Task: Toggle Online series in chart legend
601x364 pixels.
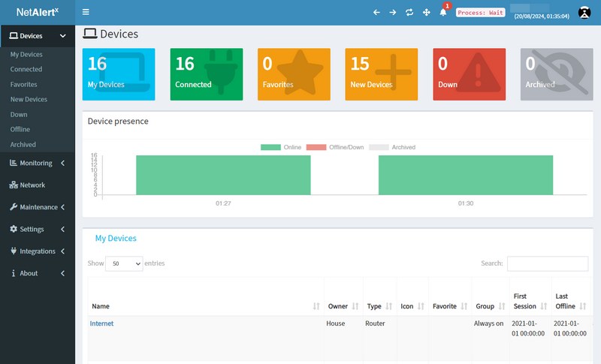Action: click(282, 147)
